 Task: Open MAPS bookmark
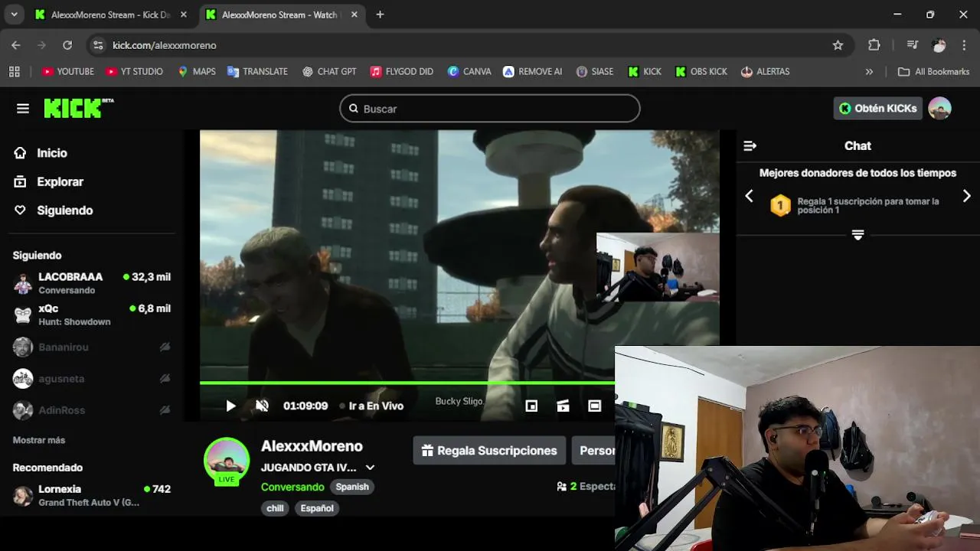point(197,71)
